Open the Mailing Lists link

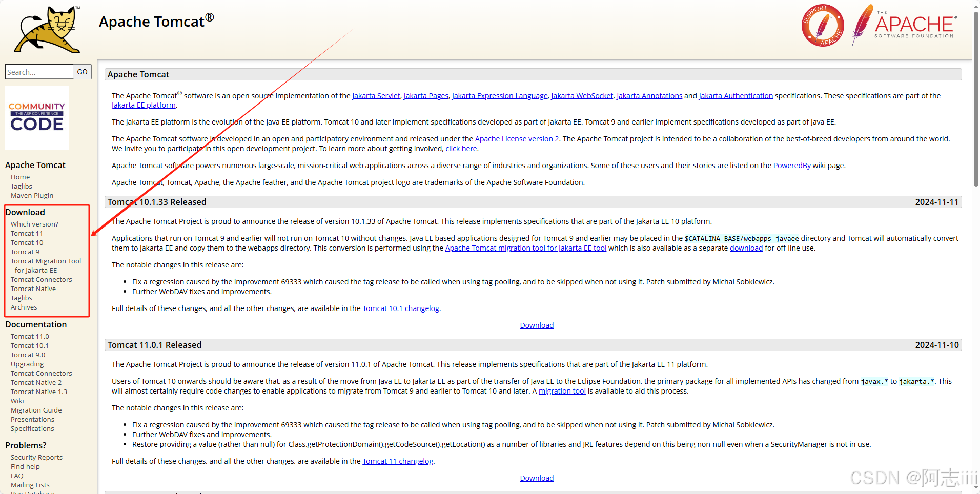click(30, 485)
